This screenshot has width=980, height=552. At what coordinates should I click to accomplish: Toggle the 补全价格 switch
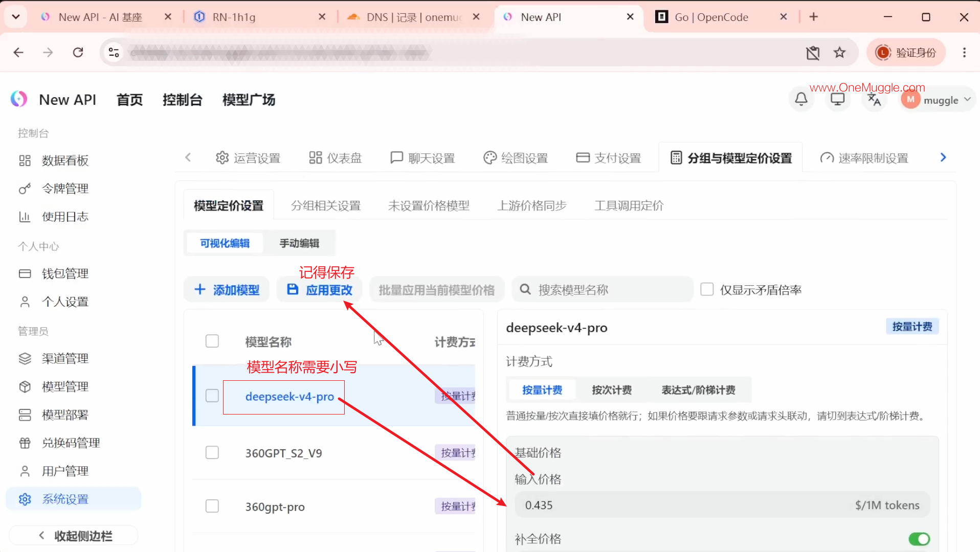click(919, 539)
